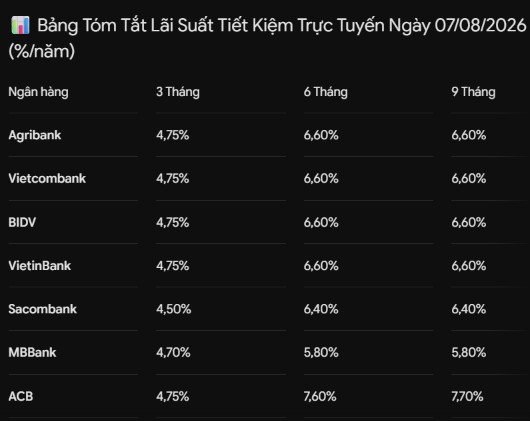
Task: Select the '6 Tháng' column header
Action: (326, 92)
